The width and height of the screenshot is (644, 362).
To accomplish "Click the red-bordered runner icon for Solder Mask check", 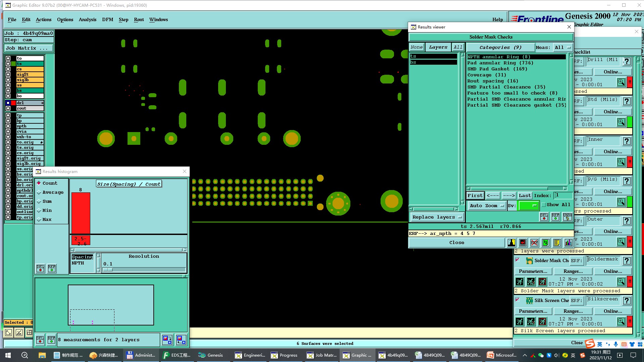I will tap(542, 282).
